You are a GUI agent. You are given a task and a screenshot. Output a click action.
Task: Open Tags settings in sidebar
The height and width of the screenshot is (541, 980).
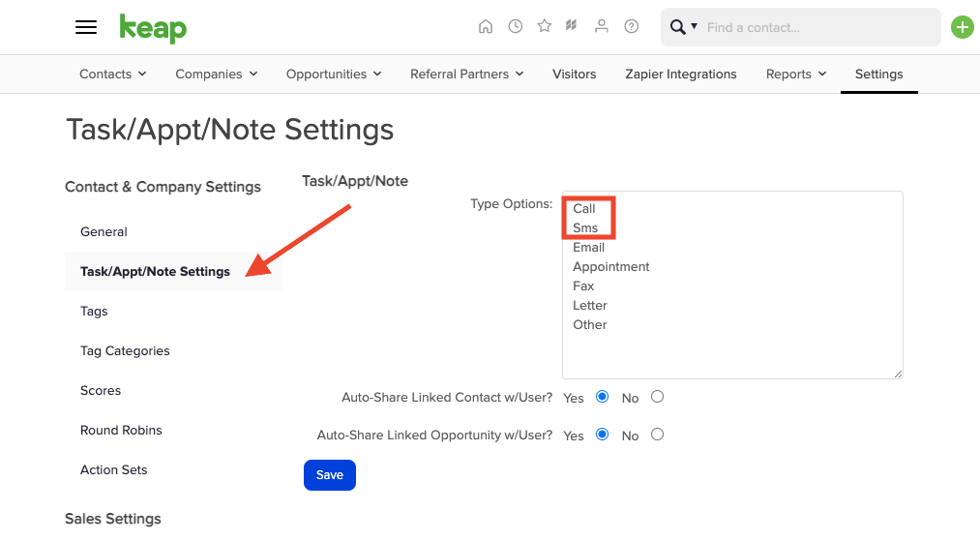(x=94, y=311)
